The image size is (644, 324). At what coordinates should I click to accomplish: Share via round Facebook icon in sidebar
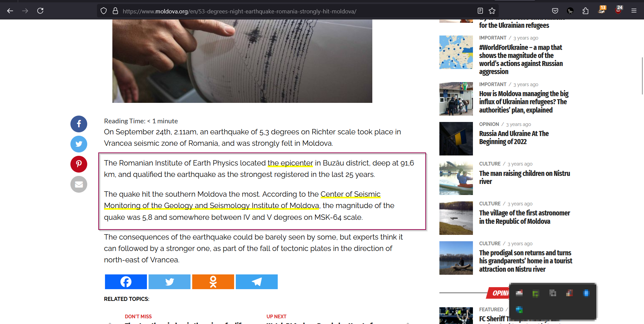79,124
